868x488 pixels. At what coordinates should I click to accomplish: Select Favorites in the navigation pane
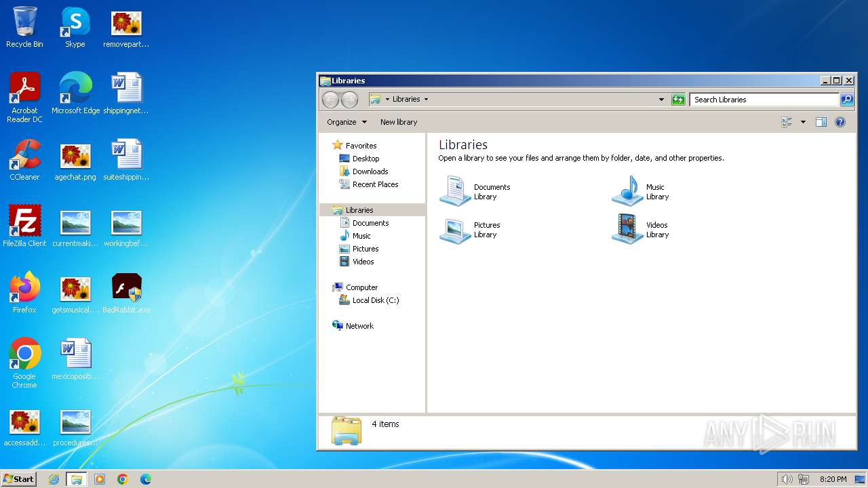(355, 146)
